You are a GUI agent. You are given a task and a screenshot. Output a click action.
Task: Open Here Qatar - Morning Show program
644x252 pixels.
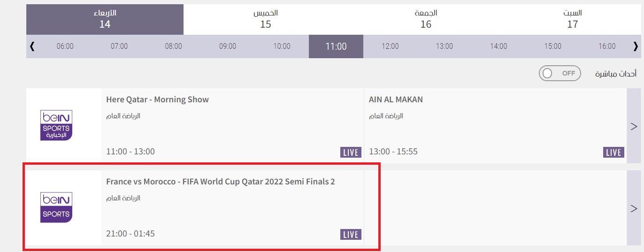pyautogui.click(x=157, y=99)
